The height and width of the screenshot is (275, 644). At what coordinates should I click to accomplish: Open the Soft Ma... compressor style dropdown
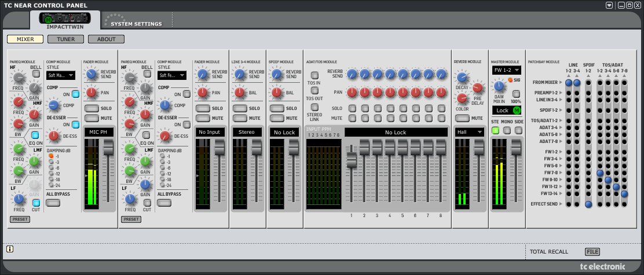(61, 75)
